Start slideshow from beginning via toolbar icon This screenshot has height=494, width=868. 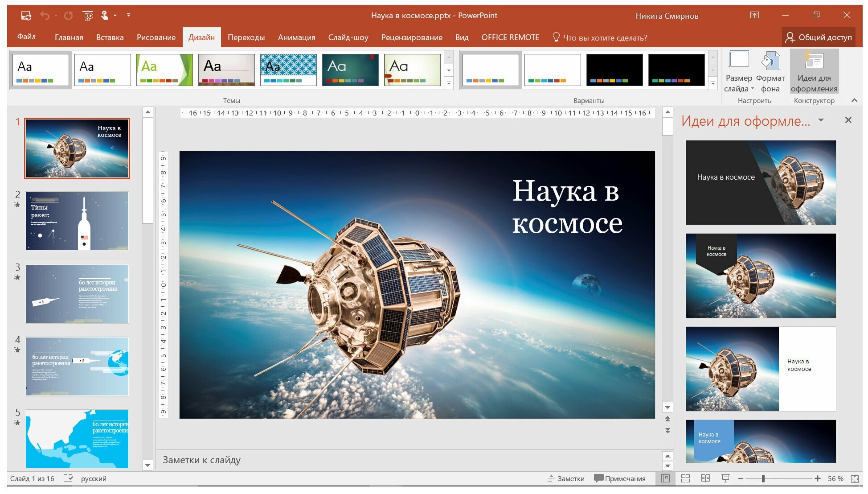click(88, 16)
